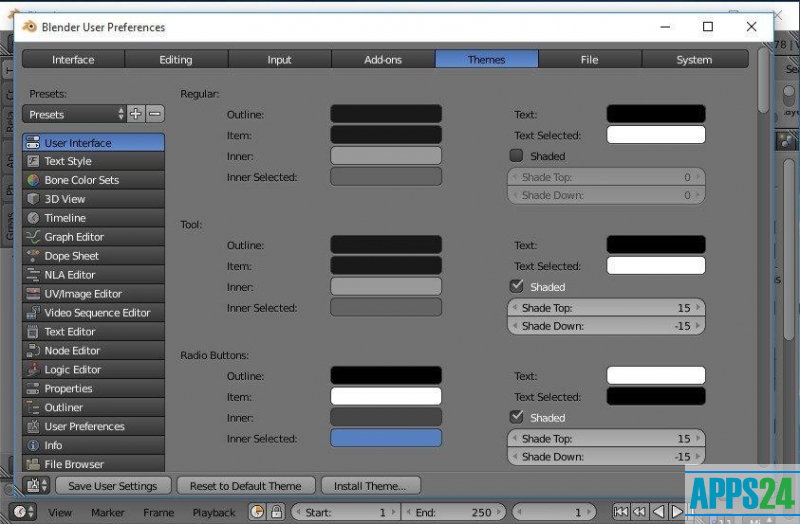Image resolution: width=800 pixels, height=524 pixels.
Task: Jump to first frame in timeline
Action: coord(620,512)
